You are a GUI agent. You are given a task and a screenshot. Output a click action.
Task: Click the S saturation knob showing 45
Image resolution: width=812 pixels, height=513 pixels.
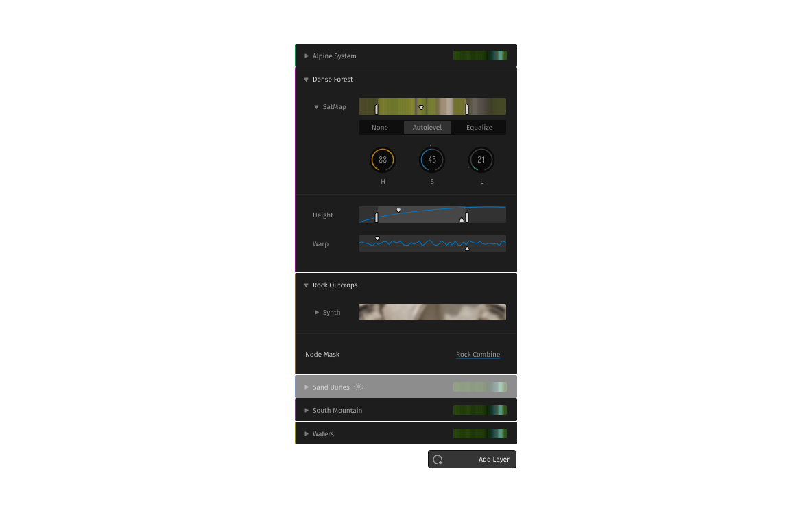pyautogui.click(x=432, y=160)
